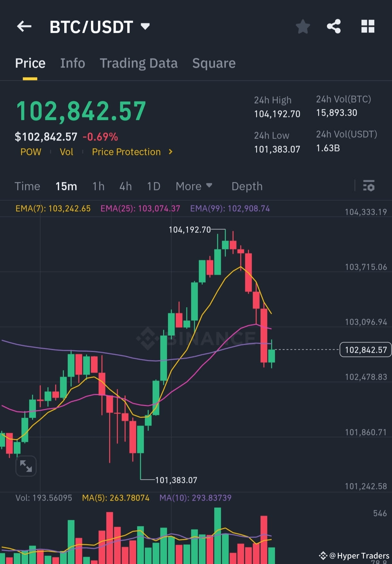This screenshot has width=392, height=564.
Task: Expand Price Protection details
Action: pos(132,152)
